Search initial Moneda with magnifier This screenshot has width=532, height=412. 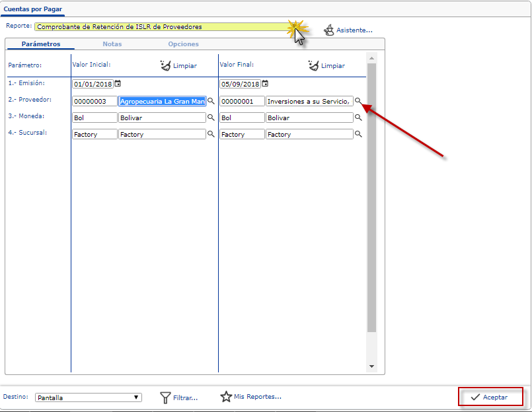[211, 118]
